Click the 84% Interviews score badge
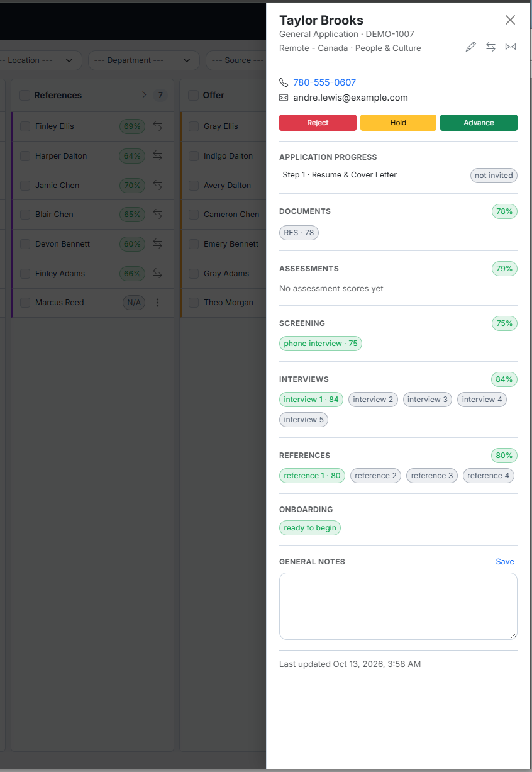Viewport: 532px width, 772px height. click(504, 379)
